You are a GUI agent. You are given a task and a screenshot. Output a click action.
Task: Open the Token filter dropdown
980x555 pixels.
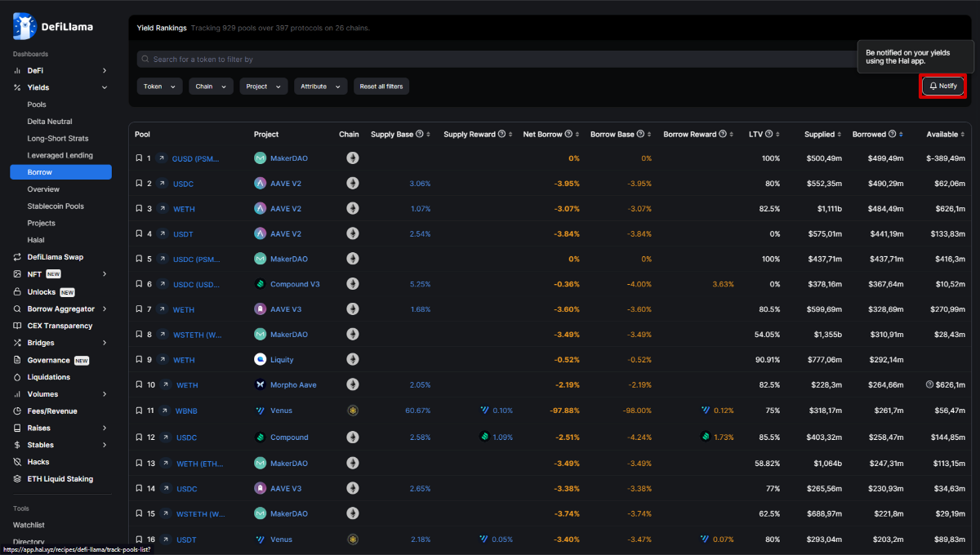pos(159,87)
